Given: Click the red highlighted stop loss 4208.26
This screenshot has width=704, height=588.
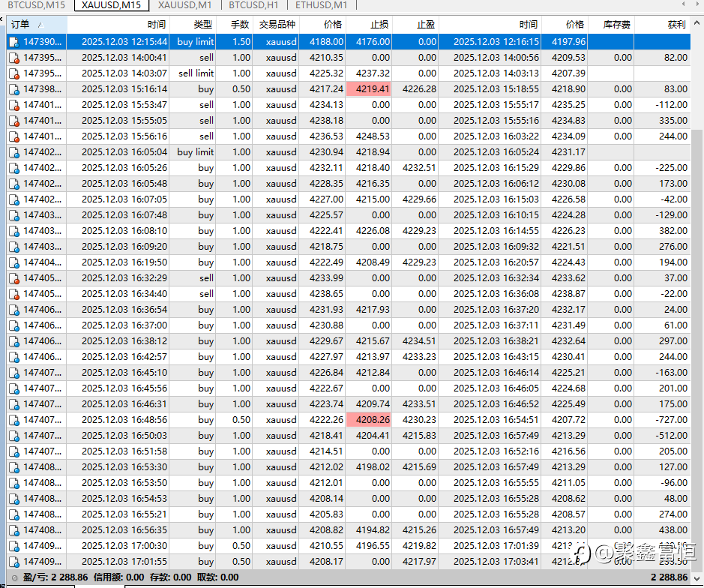Looking at the screenshot, I should coord(368,420).
